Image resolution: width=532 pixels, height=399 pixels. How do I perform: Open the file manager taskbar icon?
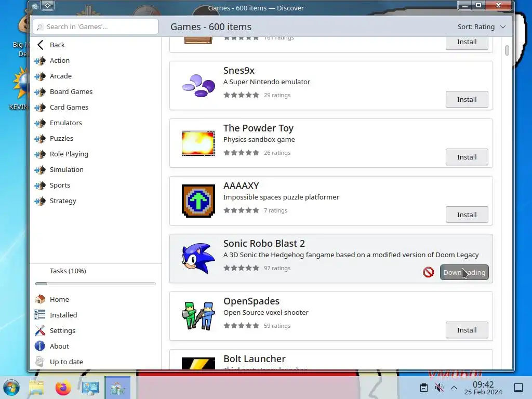click(36, 388)
